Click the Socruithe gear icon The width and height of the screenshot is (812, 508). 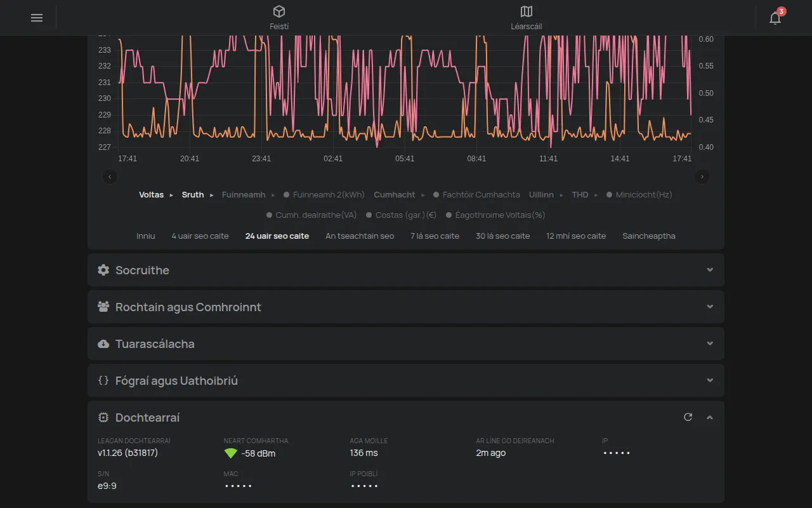pyautogui.click(x=103, y=270)
